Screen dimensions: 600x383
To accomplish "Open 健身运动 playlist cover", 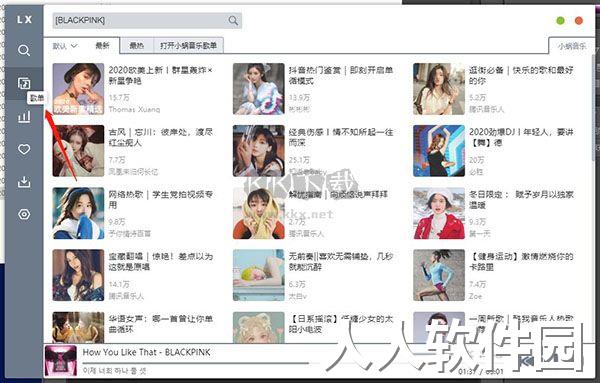I will (439, 275).
